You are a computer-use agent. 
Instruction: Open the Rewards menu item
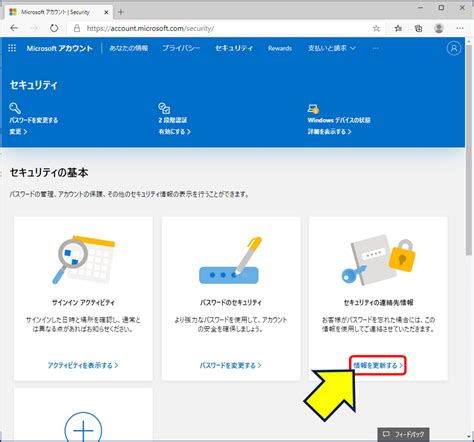[x=280, y=48]
